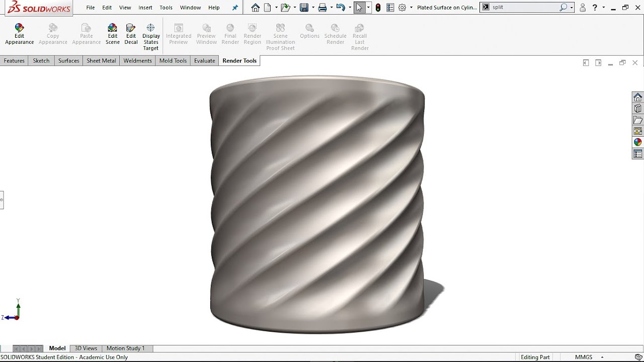This screenshot has height=362, width=644.
Task: Expand the Select tool dropdown arrow
Action: (x=369, y=8)
